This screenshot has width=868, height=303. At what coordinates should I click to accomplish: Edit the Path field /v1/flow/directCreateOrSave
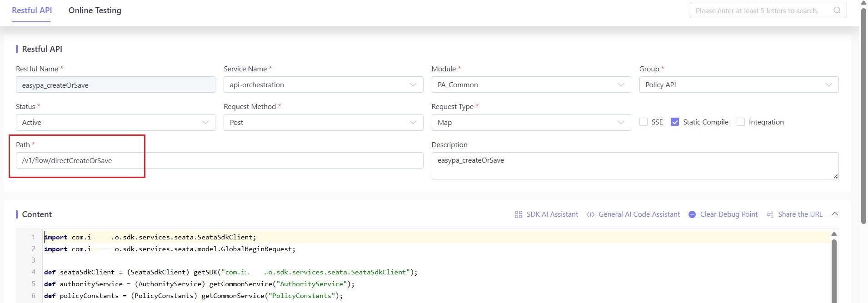click(x=219, y=160)
